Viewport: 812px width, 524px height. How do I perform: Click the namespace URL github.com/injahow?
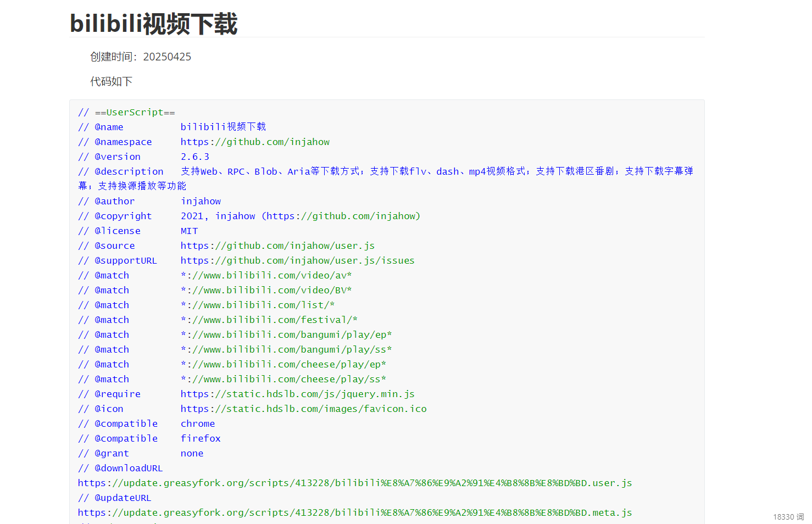click(255, 142)
